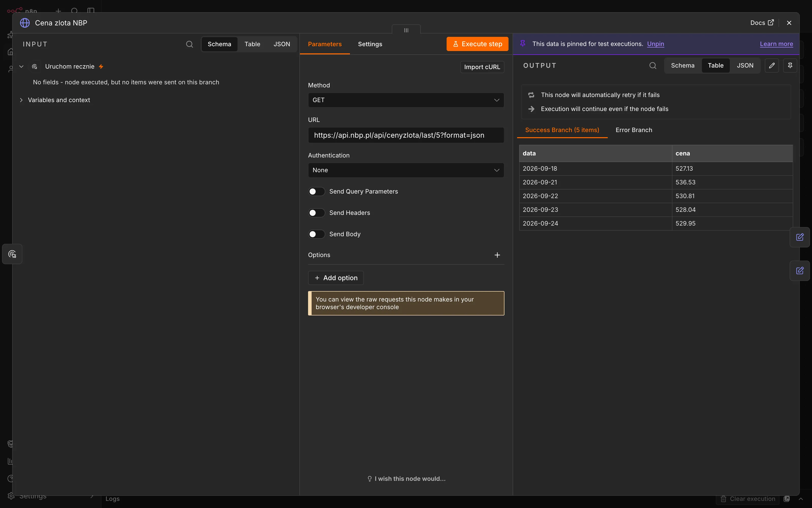
Task: Click the pencil edit output icon
Action: pos(772,66)
